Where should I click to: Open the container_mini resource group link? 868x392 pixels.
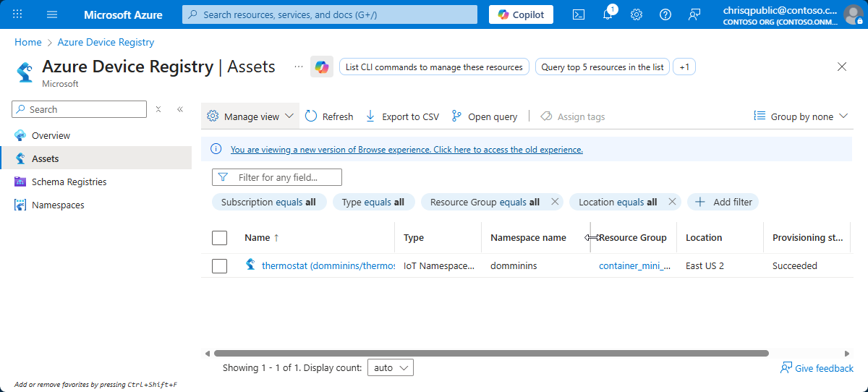[x=635, y=265]
